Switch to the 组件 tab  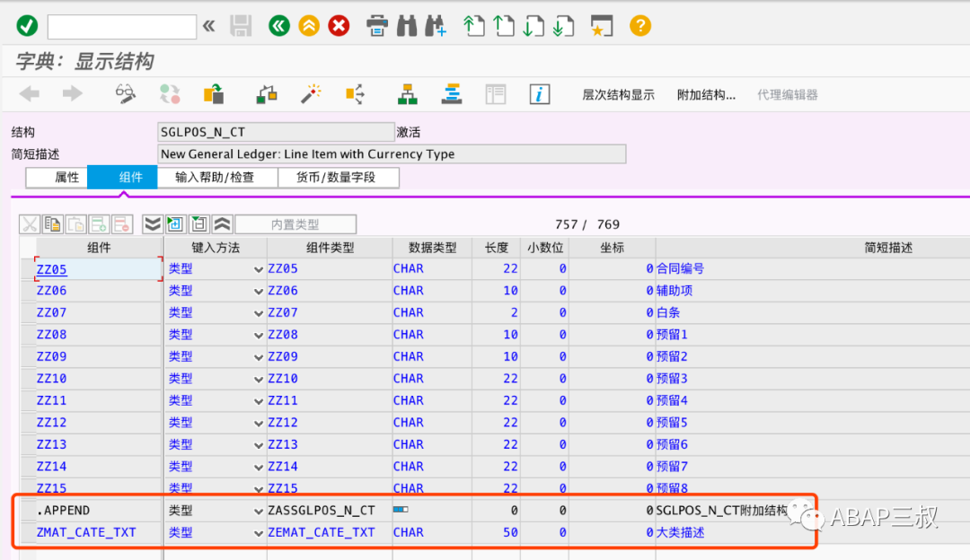(122, 178)
